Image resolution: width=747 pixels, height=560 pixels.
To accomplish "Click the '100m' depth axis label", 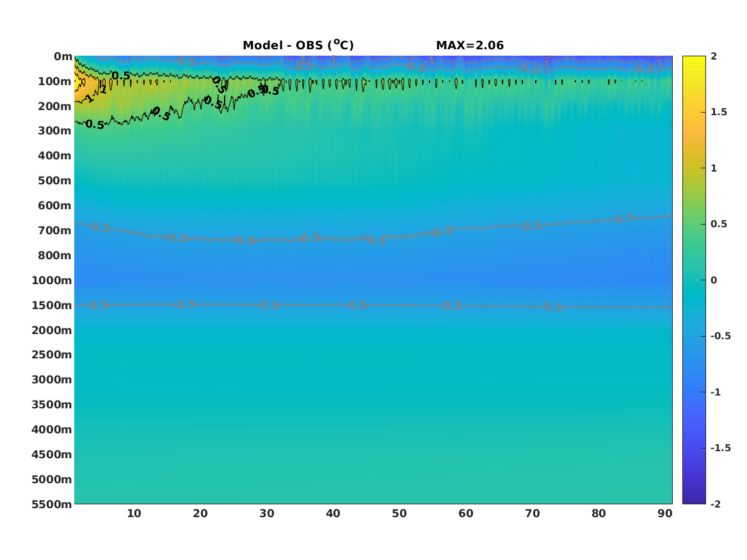I will point(55,81).
